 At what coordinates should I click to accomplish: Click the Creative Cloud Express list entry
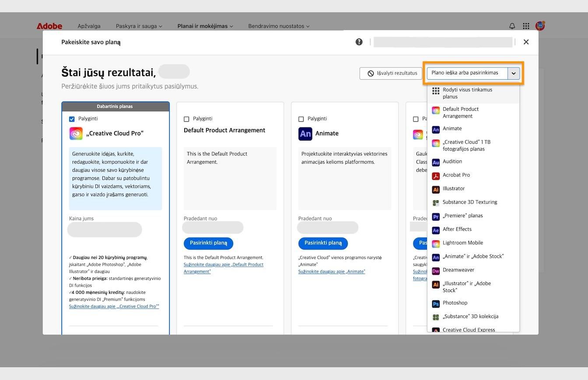point(473,329)
